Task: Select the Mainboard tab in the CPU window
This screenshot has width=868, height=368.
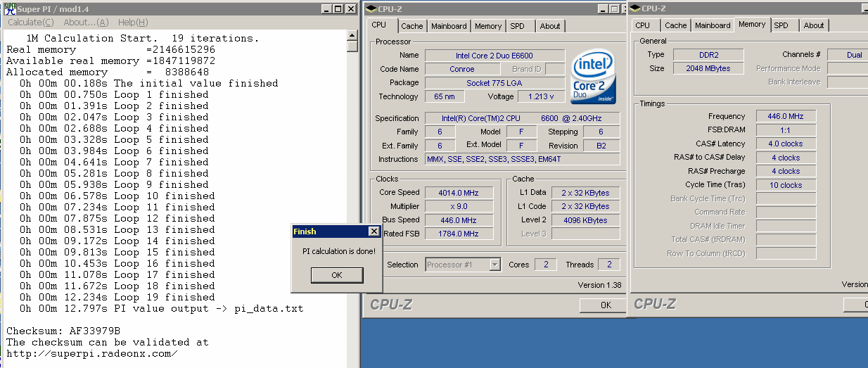Action: tap(449, 26)
